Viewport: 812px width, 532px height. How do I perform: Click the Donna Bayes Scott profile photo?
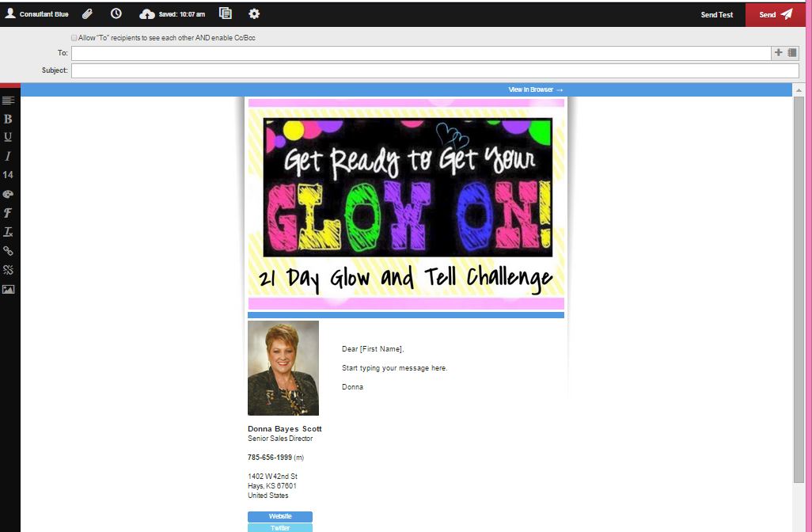283,368
